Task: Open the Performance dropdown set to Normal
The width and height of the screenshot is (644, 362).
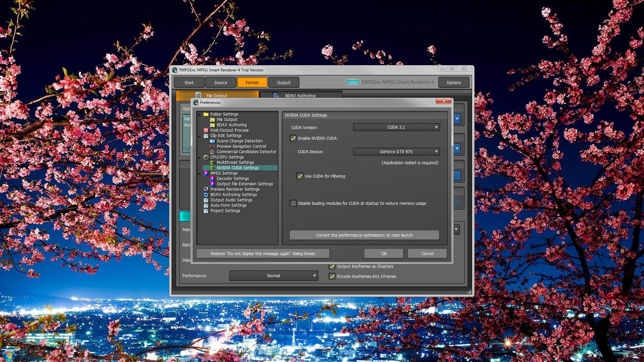Action: (x=274, y=276)
